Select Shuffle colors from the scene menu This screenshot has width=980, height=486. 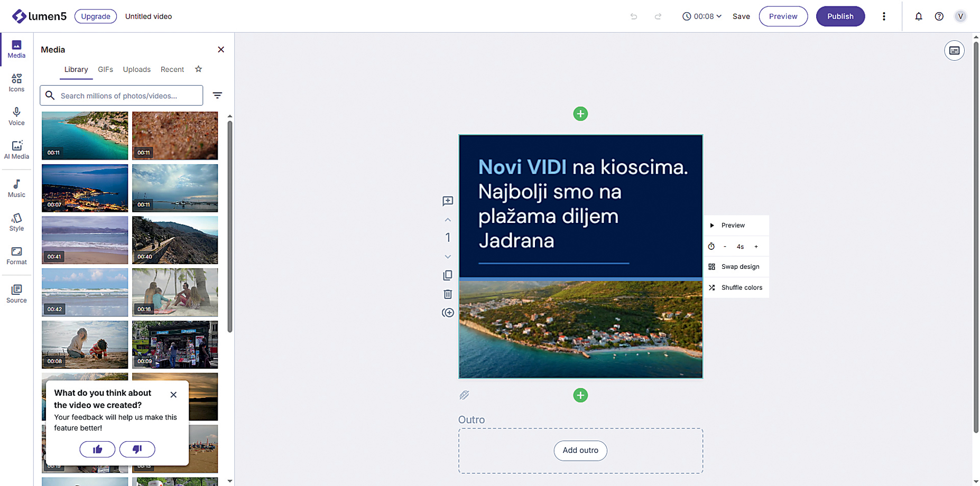736,287
